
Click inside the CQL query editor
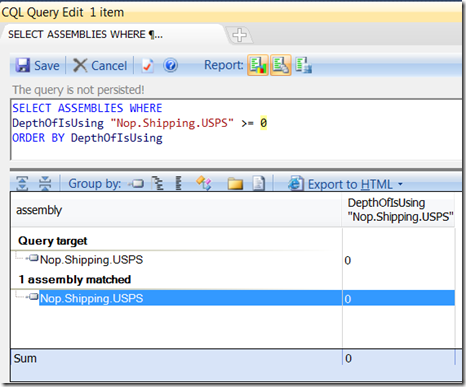[236, 129]
